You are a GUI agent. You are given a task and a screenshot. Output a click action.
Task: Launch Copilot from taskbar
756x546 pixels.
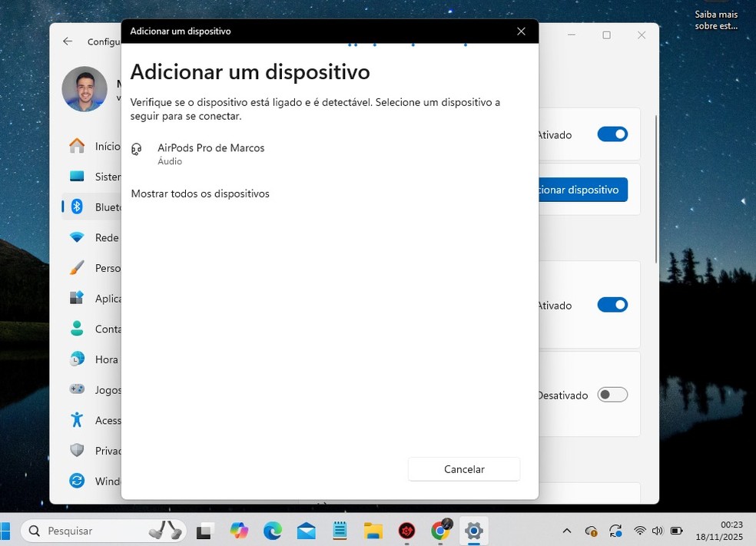[x=239, y=531]
